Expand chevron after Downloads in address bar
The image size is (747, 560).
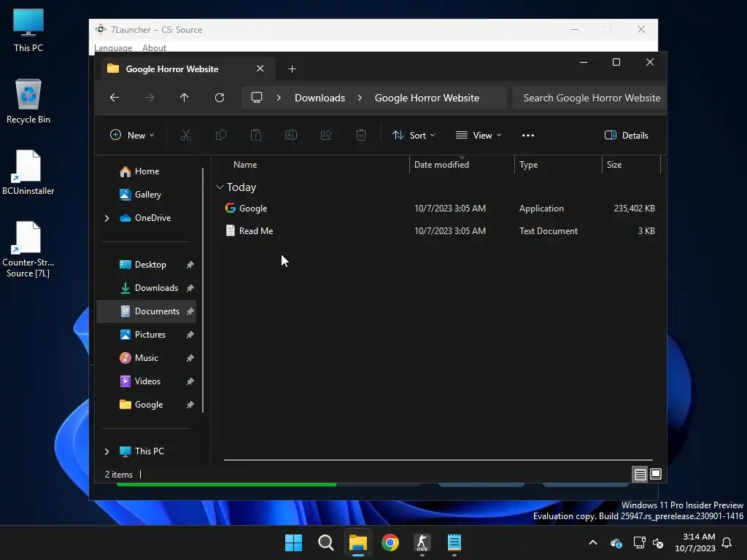[x=360, y=98]
